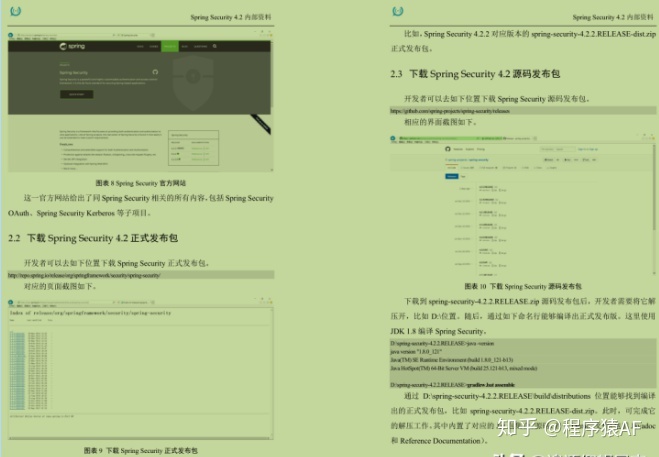Select the line java version "1.8.0_121"
Viewport: 659px width, 457px height.
pyautogui.click(x=416, y=352)
